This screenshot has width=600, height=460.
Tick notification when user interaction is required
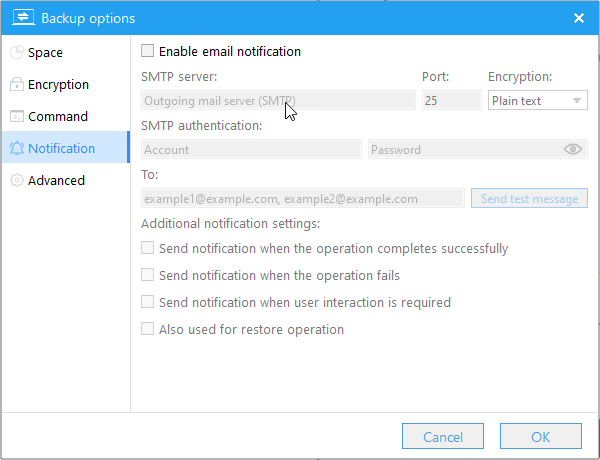pos(148,302)
